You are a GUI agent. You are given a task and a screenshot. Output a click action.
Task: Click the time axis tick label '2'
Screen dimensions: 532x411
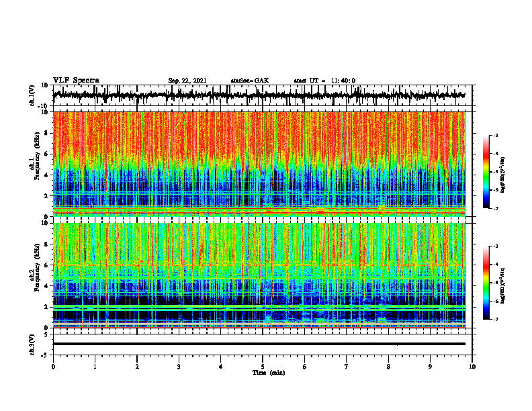pos(137,367)
